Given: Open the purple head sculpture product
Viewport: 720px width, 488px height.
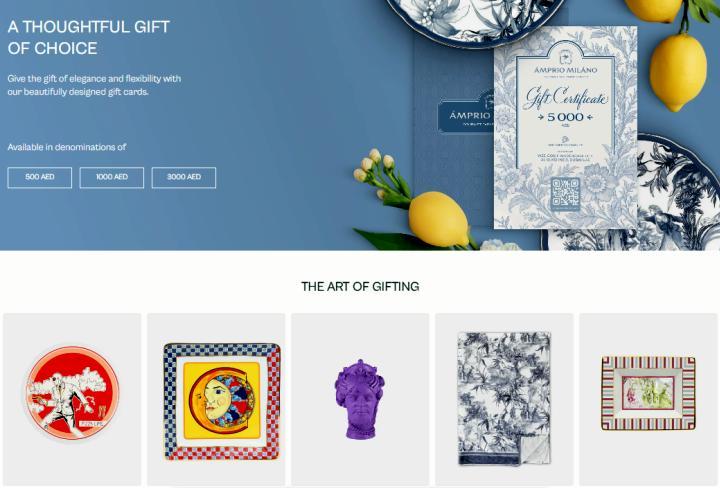Looking at the screenshot, I should pos(360,398).
